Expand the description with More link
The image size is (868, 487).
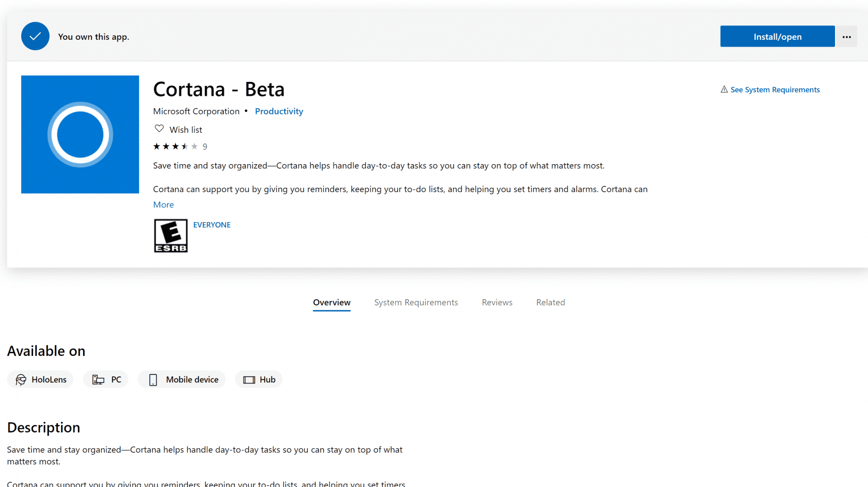163,204
